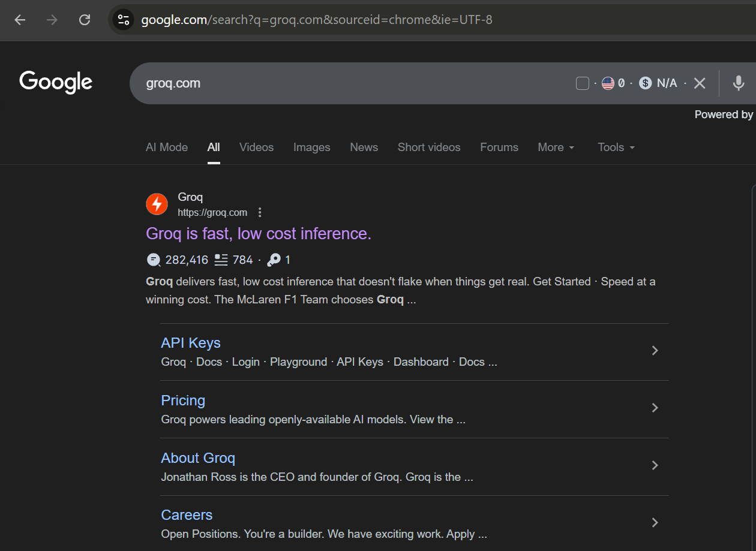
Task: Open the Pricing sitelink
Action: click(x=183, y=400)
